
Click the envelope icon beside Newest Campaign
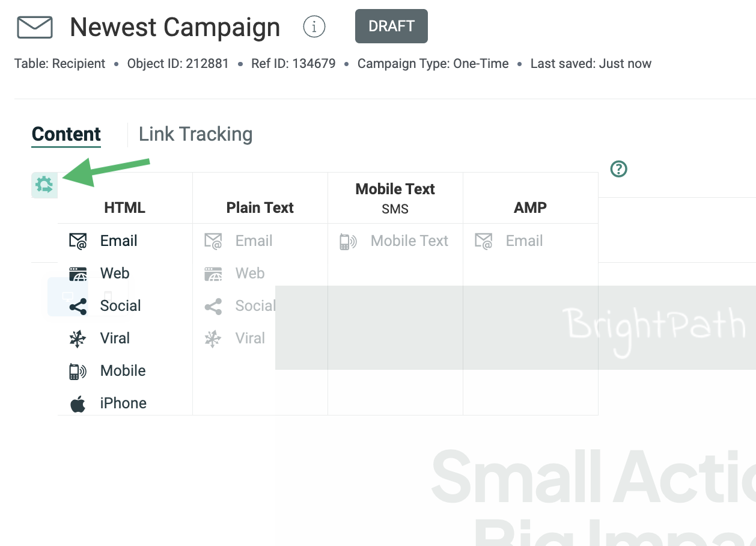35,27
